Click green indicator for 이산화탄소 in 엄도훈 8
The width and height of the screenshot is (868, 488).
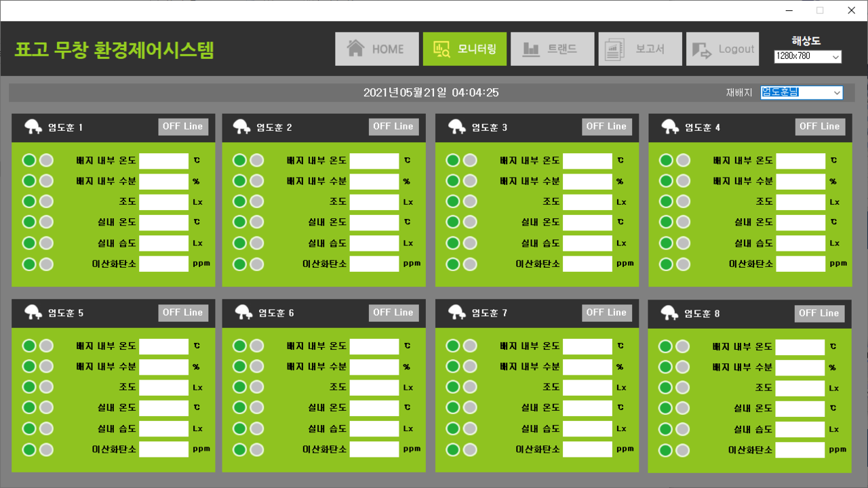[666, 450]
